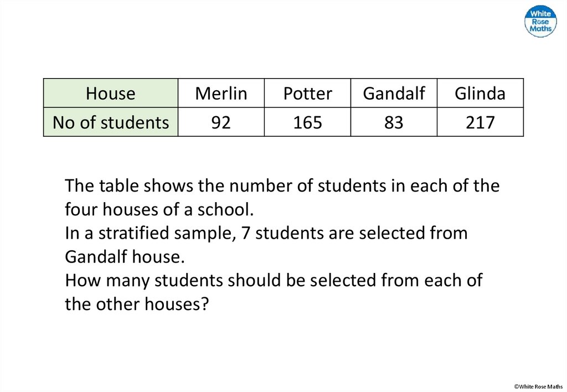Click the cell showing 217

point(480,122)
